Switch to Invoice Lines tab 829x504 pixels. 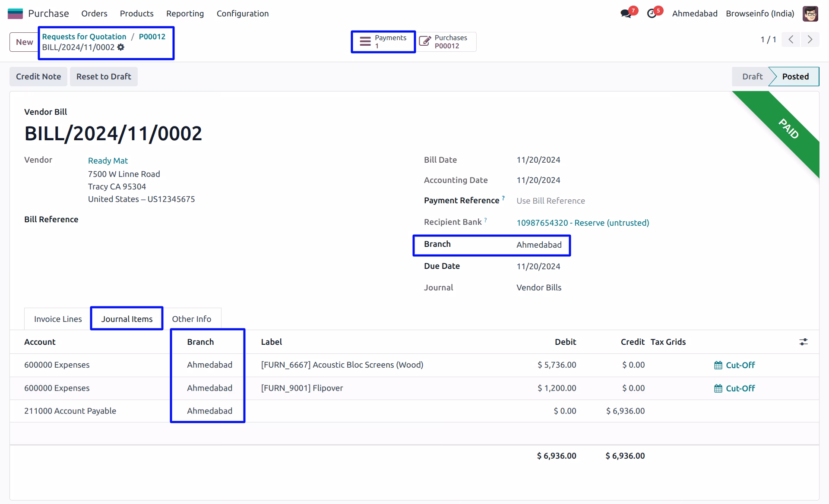pos(58,319)
